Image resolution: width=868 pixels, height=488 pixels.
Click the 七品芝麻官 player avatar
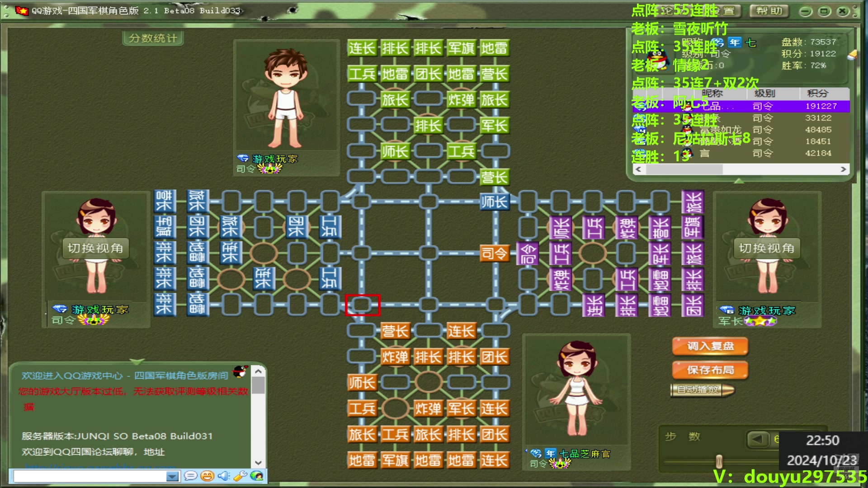[x=576, y=389]
